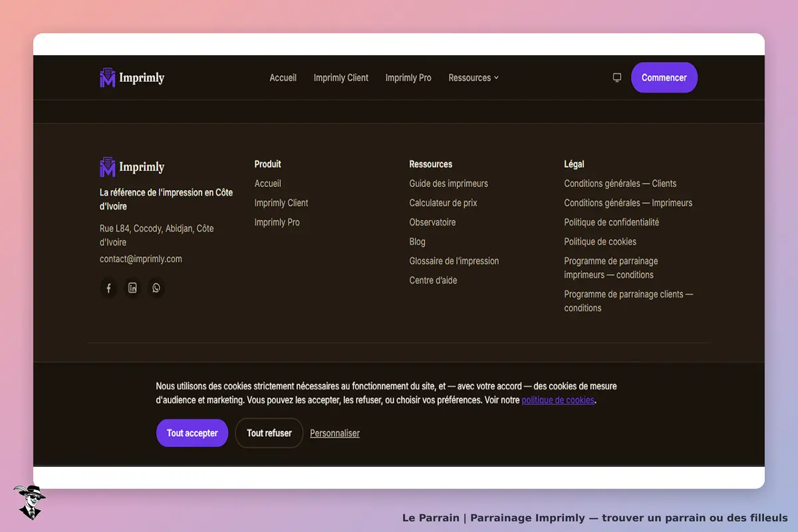Image resolution: width=798 pixels, height=532 pixels.
Task: Open Imprimly Pro in the top navigation
Action: pos(408,78)
